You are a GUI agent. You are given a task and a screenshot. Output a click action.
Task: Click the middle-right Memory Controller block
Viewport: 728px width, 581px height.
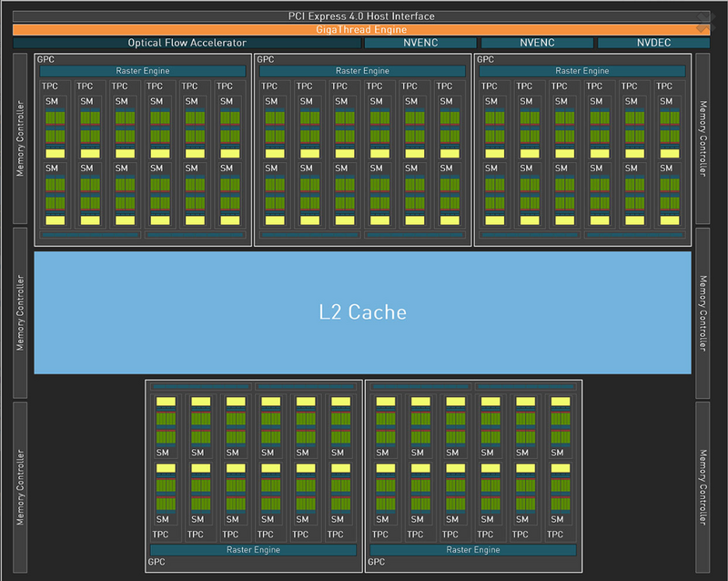(x=703, y=312)
